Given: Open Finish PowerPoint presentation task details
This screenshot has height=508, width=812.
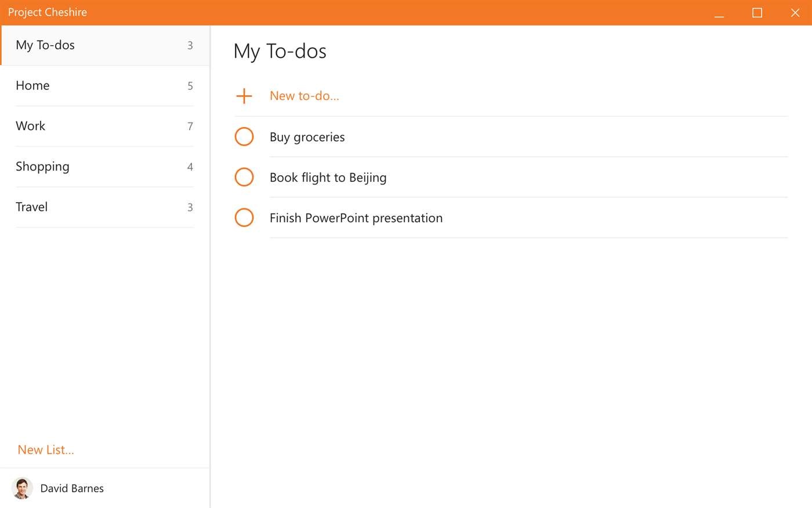Looking at the screenshot, I should 356,218.
